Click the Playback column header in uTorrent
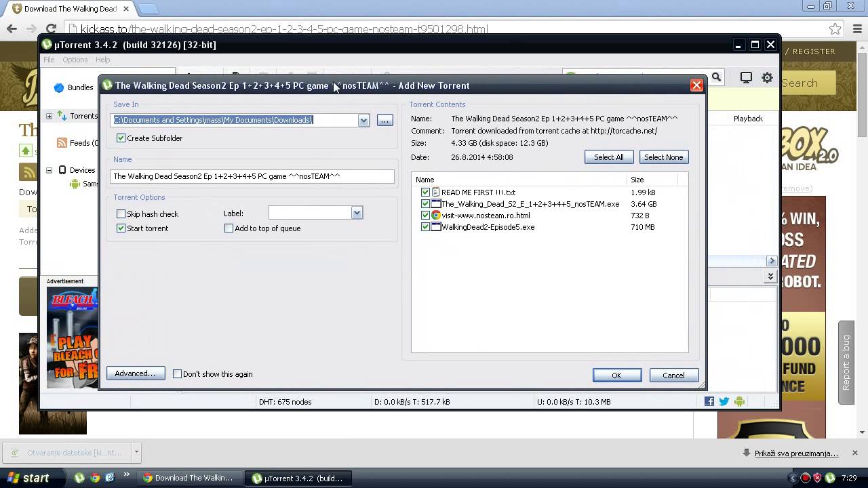Screen dimensions: 868x488 pyautogui.click(x=748, y=119)
